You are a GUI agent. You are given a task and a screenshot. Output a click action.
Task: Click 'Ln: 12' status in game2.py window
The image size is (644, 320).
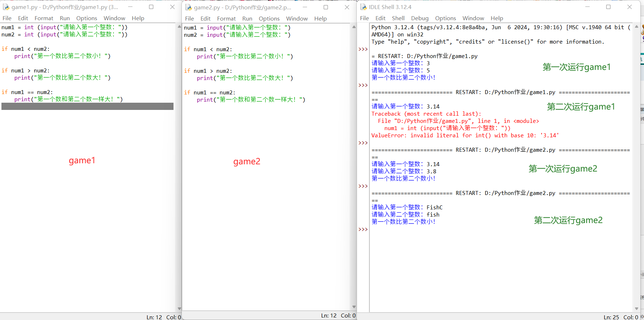click(x=329, y=315)
